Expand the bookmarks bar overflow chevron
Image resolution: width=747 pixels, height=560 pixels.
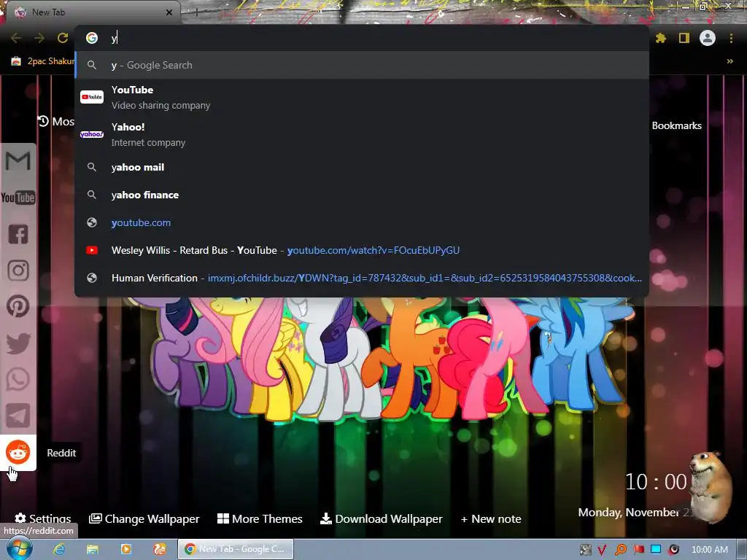729,61
